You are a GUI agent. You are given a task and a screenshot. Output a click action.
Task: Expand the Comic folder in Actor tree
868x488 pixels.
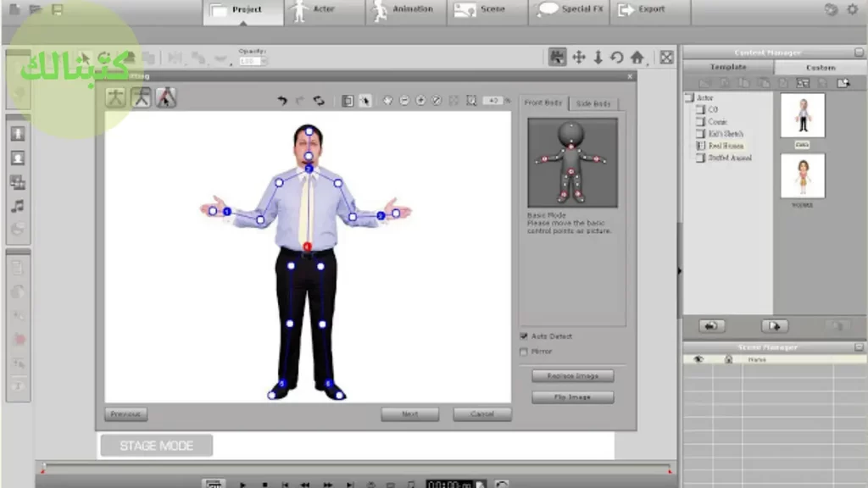(x=700, y=122)
